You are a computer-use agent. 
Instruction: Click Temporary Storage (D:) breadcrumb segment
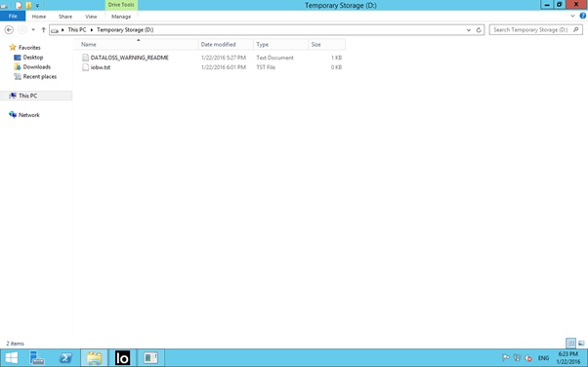(x=125, y=29)
